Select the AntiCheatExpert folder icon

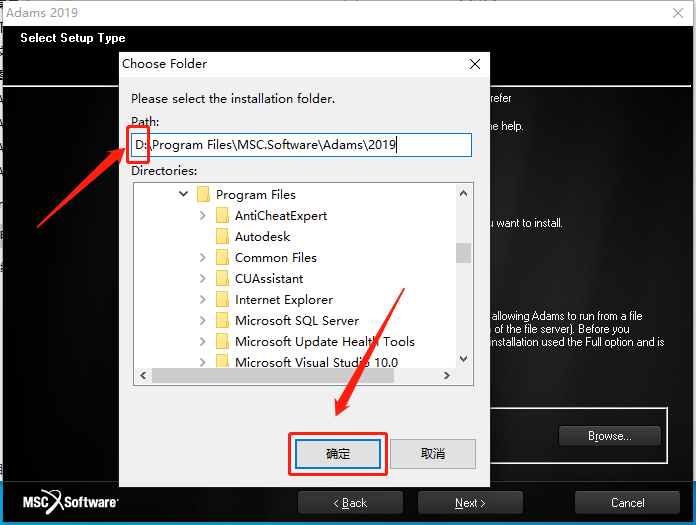tap(222, 215)
